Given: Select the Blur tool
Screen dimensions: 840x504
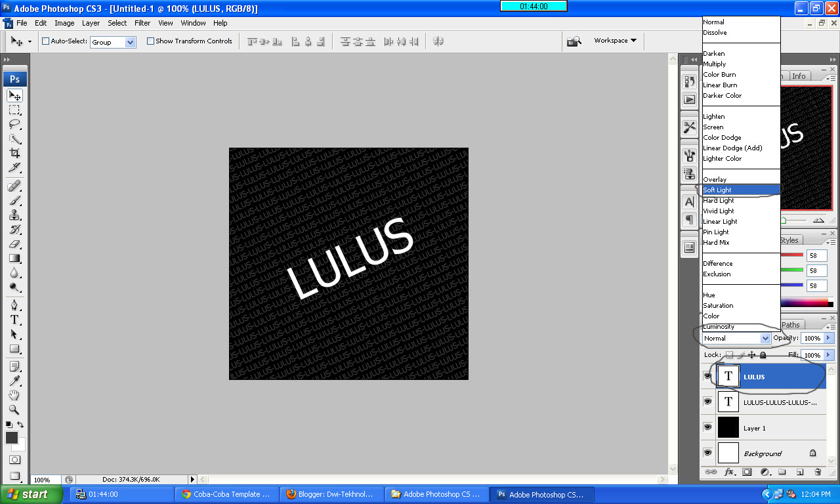Looking at the screenshot, I should pos(14,272).
